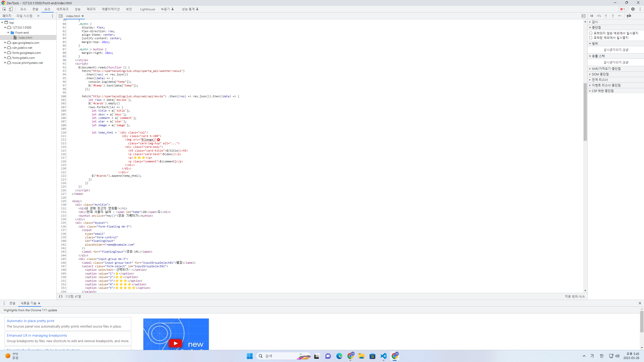
Task: Switch to 파일 시스템 navigator tab
Action: pyautogui.click(x=24, y=16)
